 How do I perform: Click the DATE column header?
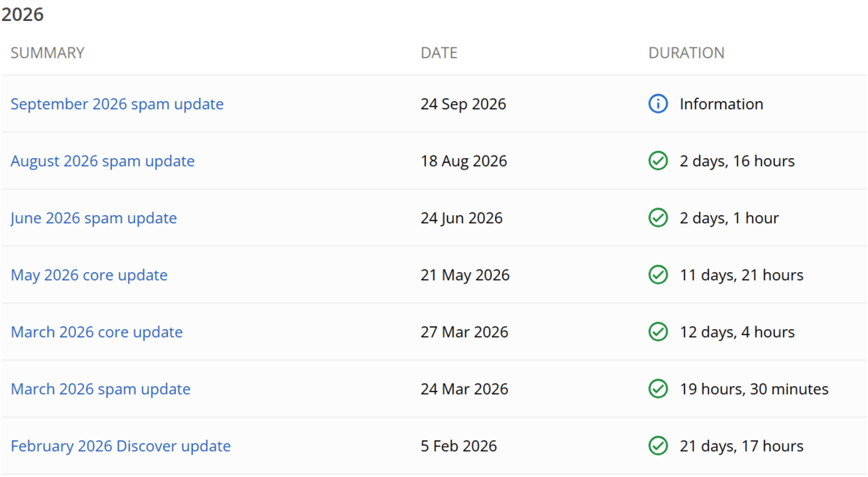439,52
